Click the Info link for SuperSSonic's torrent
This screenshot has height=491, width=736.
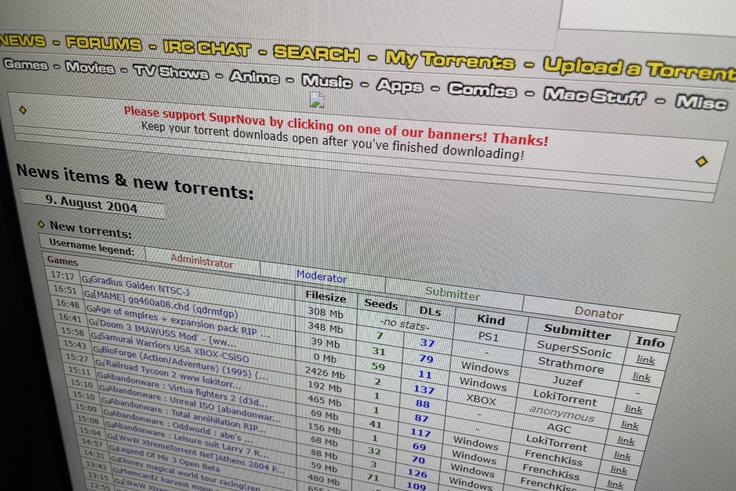pyautogui.click(x=645, y=360)
